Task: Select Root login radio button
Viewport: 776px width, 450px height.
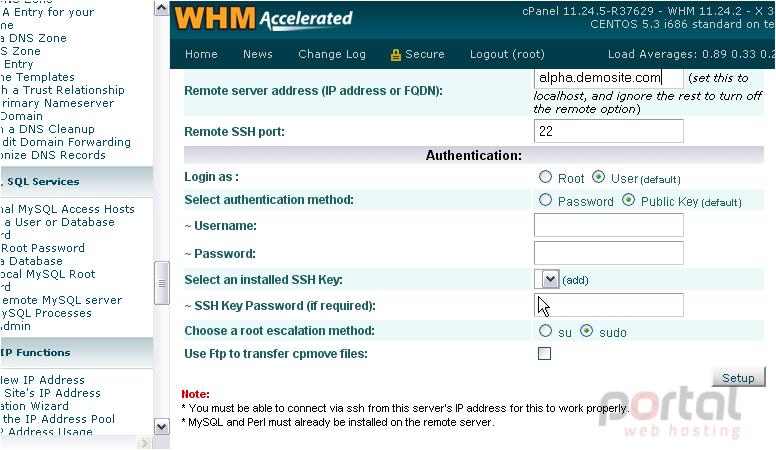Action: point(545,177)
